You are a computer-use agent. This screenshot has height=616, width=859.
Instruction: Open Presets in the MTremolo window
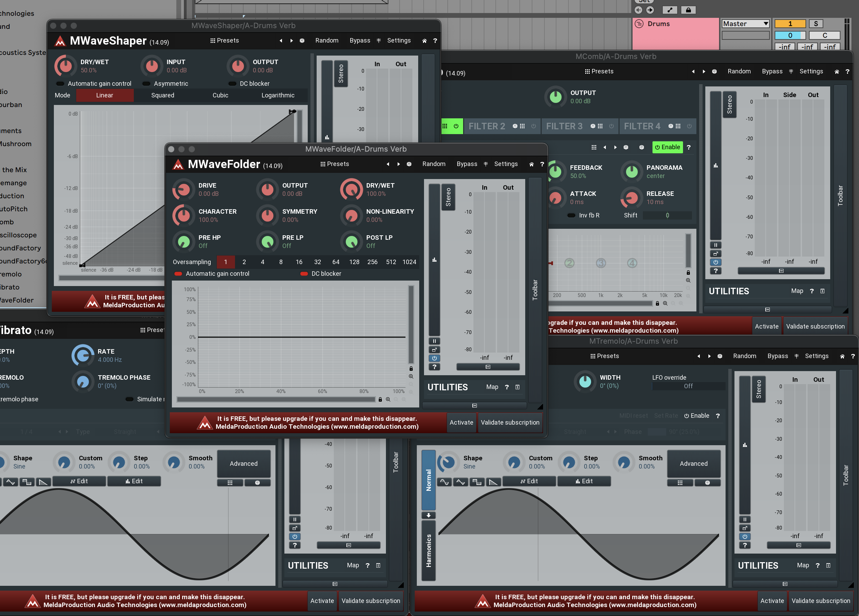click(x=605, y=356)
